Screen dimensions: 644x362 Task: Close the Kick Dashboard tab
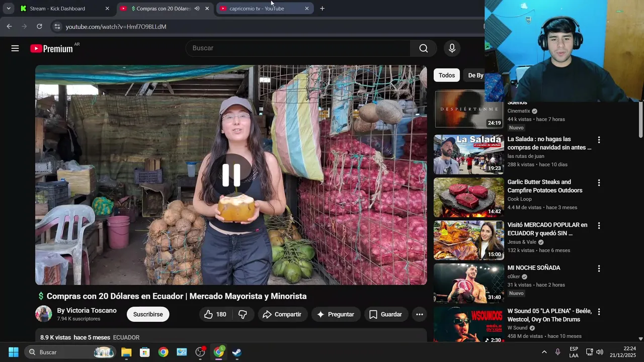click(107, 9)
